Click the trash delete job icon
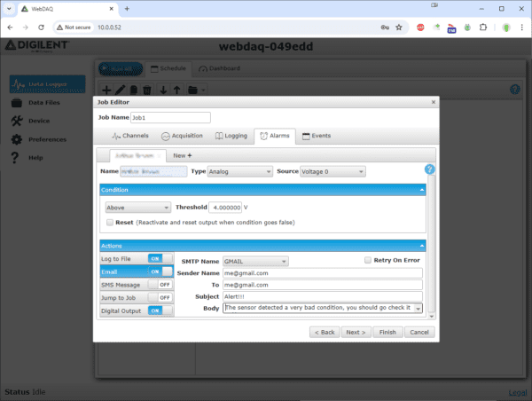532x401 pixels. coord(147,90)
